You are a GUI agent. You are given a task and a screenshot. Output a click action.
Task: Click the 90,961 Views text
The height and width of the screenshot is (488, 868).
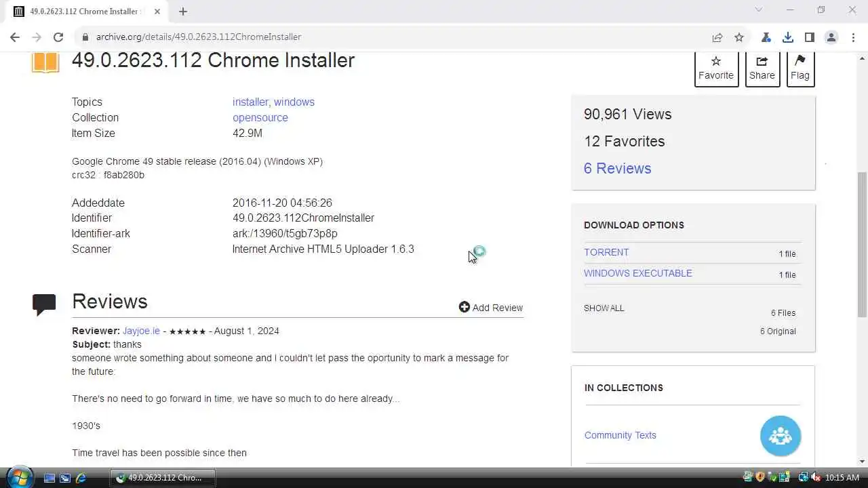coord(628,114)
